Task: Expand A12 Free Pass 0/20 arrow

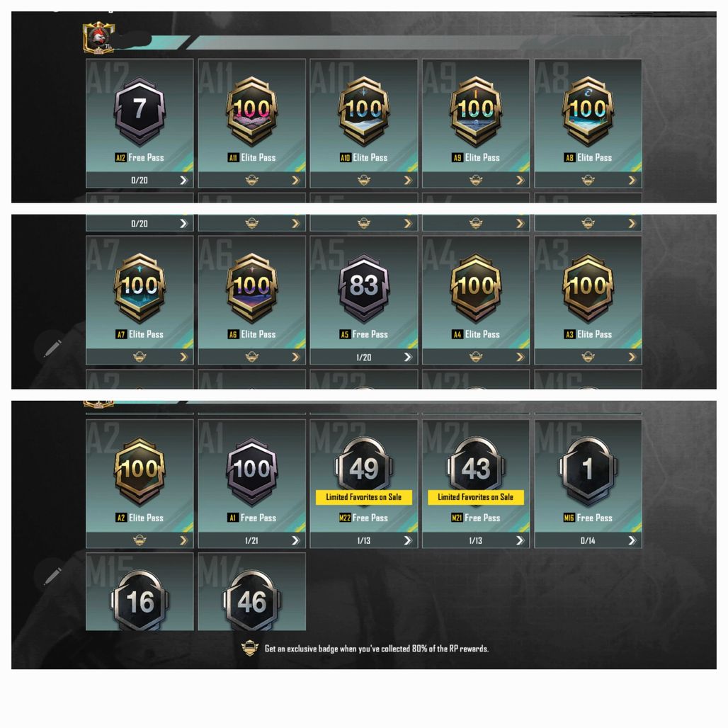Action: tap(183, 180)
